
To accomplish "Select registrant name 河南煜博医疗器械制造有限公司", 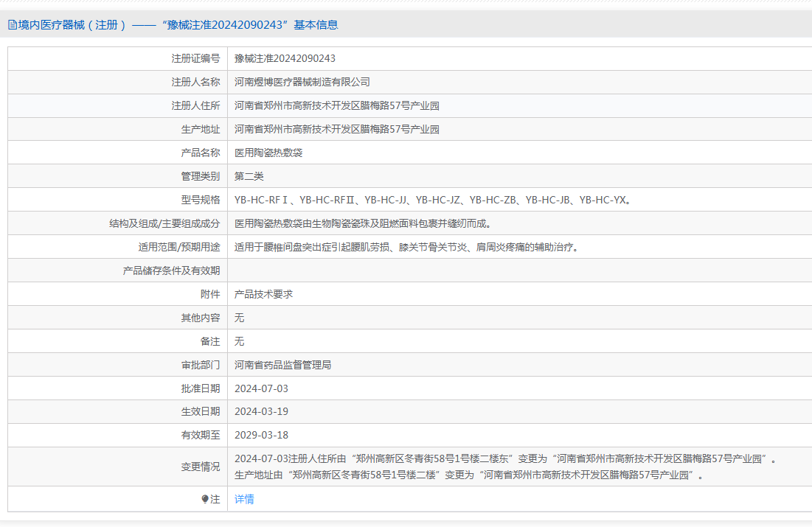I will [302, 82].
